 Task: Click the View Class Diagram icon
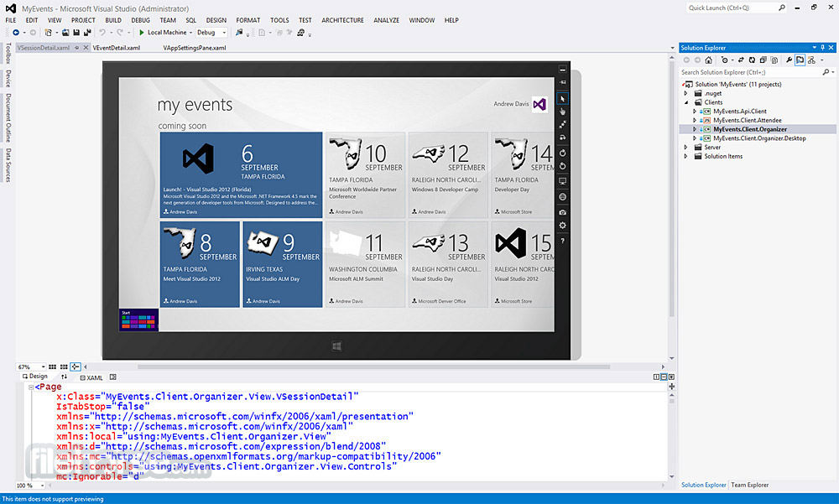(x=811, y=60)
